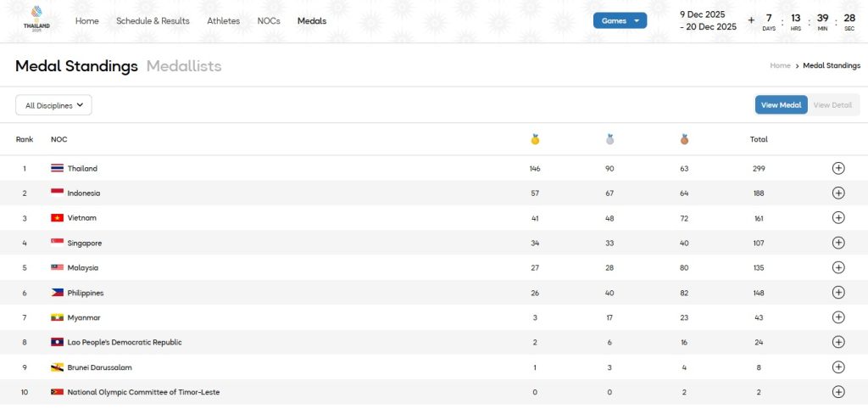Click the gold medal column icon

[x=535, y=139]
